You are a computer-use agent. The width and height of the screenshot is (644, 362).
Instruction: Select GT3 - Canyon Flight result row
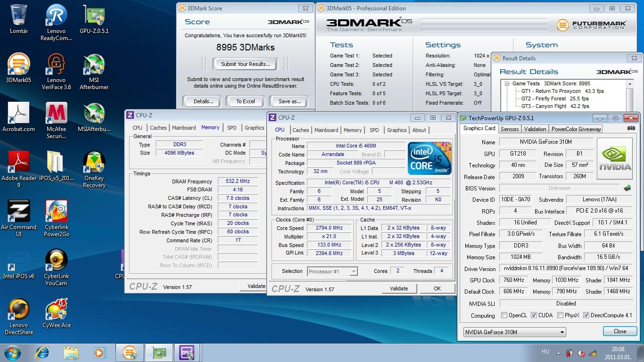click(x=555, y=107)
